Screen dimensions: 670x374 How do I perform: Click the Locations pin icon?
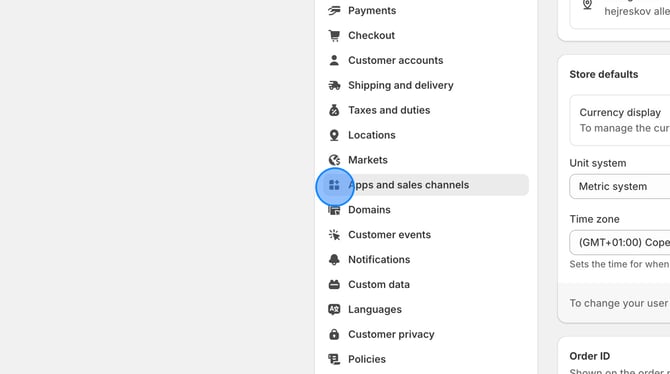[x=334, y=135]
